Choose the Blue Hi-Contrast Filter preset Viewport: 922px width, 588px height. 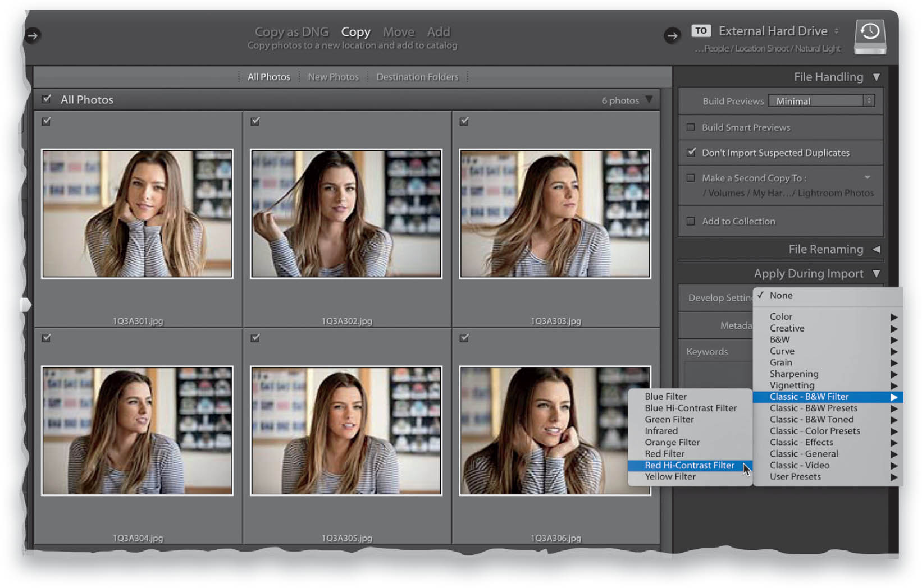[690, 408]
